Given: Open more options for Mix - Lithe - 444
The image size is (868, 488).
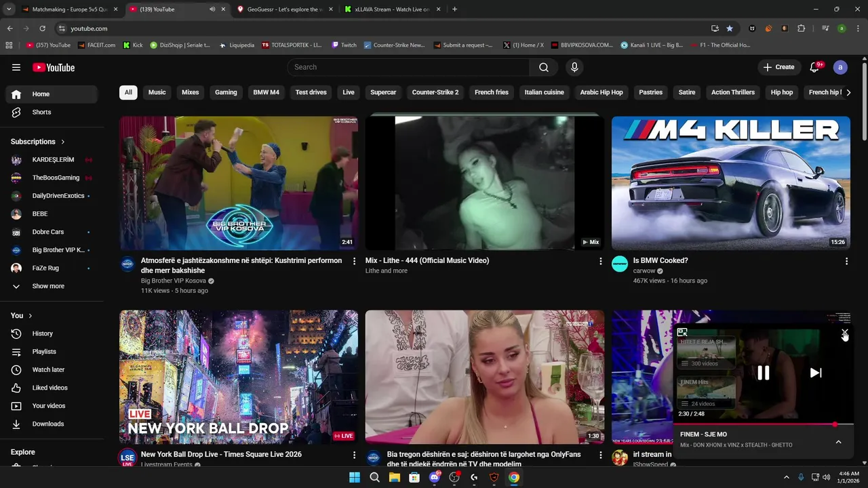Looking at the screenshot, I should [600, 261].
